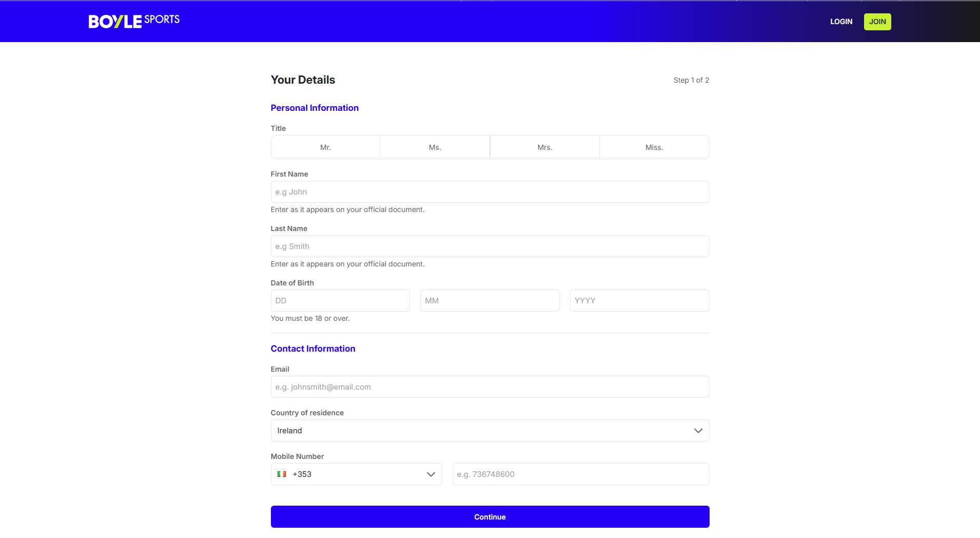Select the Mr. title option
Image resolution: width=980 pixels, height=538 pixels.
(x=326, y=147)
